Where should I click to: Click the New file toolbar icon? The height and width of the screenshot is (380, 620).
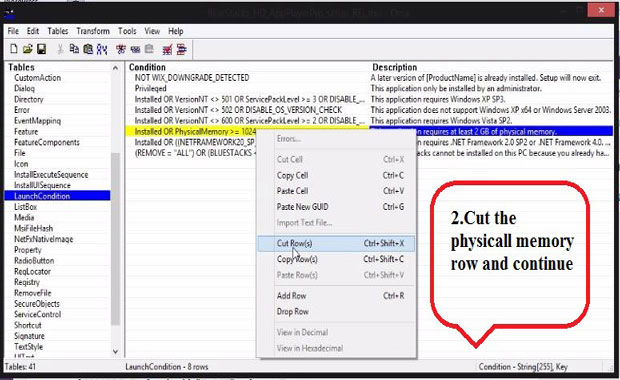[14, 49]
